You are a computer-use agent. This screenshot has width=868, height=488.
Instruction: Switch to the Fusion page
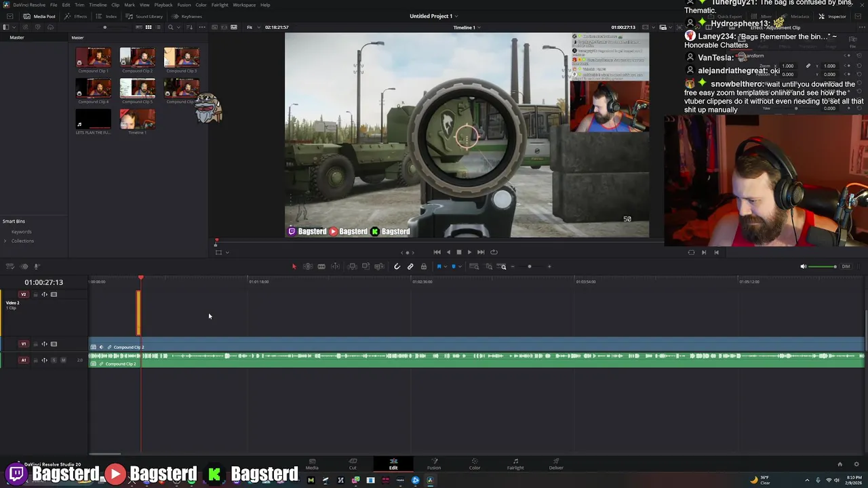[434, 464]
